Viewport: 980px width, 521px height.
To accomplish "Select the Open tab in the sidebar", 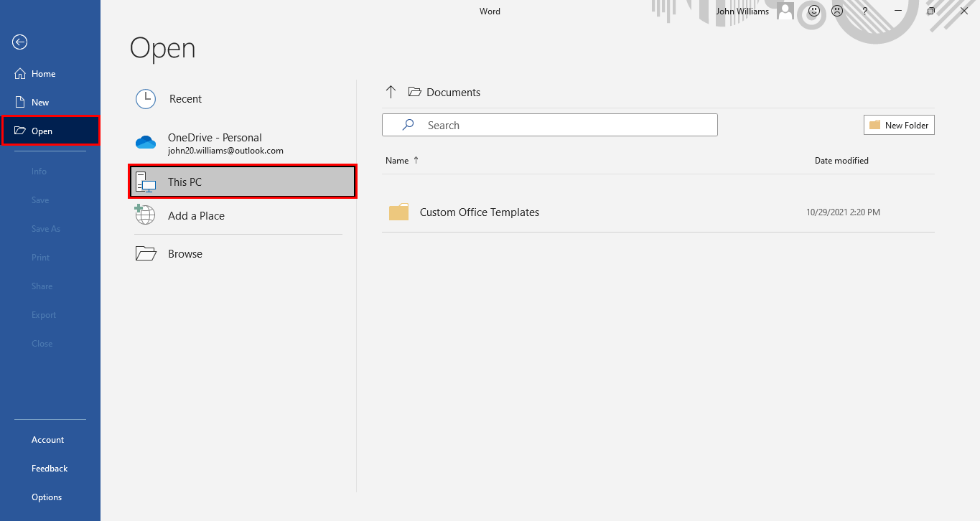I will coord(50,131).
